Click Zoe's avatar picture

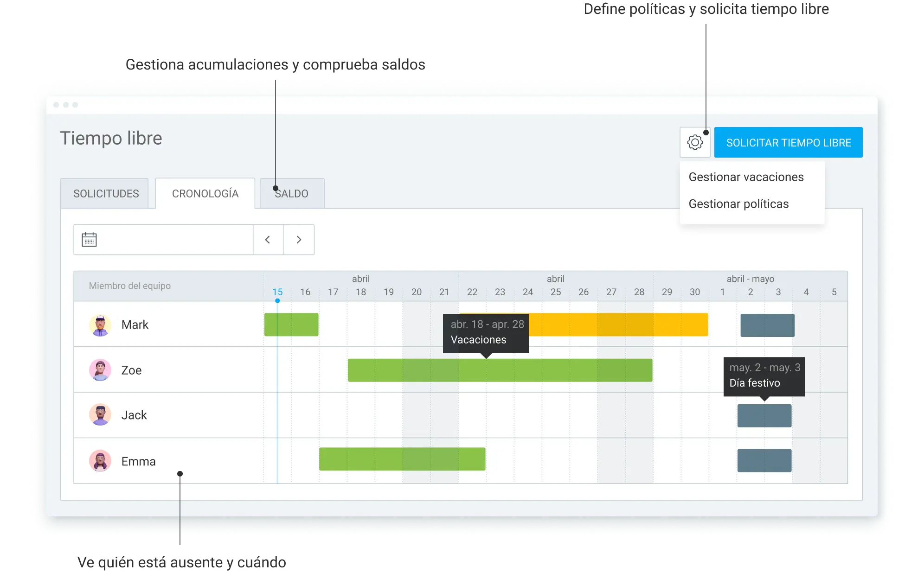click(x=100, y=370)
